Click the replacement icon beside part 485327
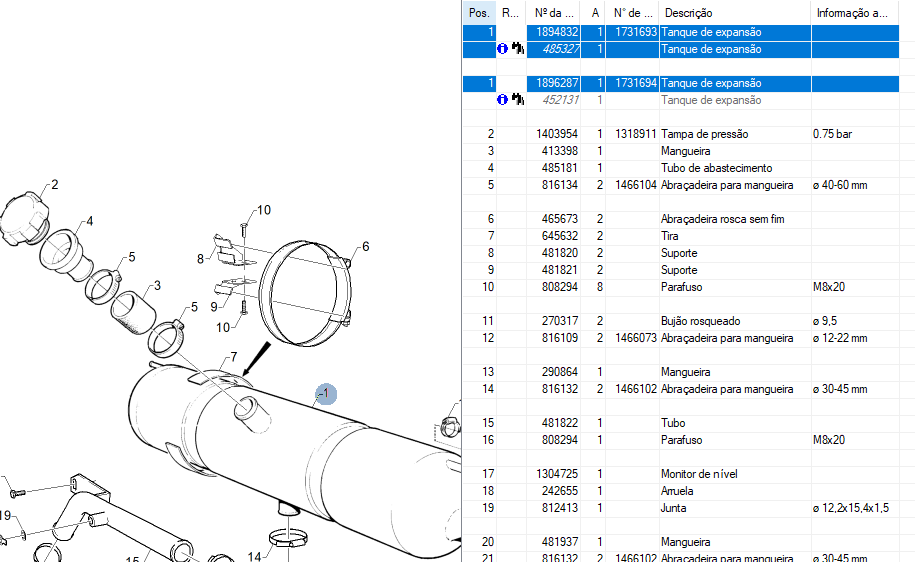This screenshot has width=915, height=562. tap(517, 49)
